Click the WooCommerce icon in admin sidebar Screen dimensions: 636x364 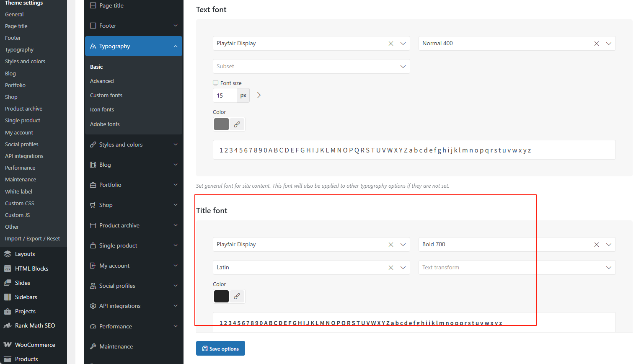click(8, 345)
